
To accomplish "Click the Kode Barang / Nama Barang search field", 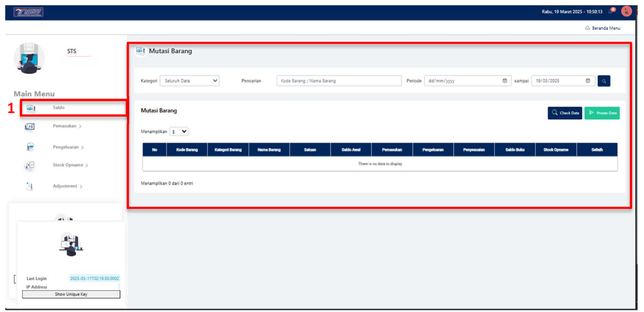I will [x=339, y=81].
